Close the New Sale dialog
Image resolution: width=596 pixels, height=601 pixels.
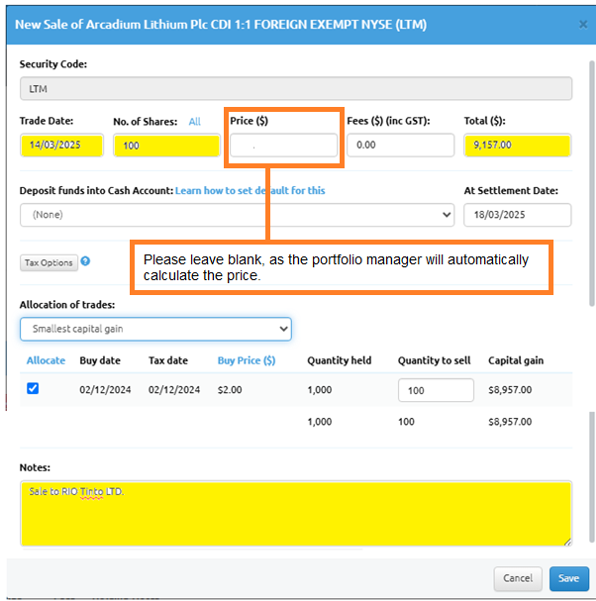pos(583,25)
